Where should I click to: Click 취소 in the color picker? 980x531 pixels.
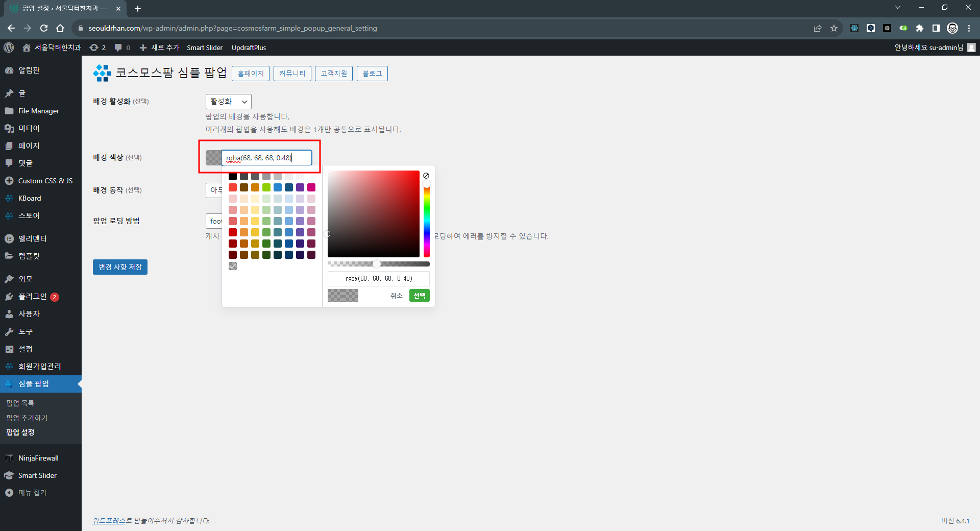pyautogui.click(x=396, y=296)
